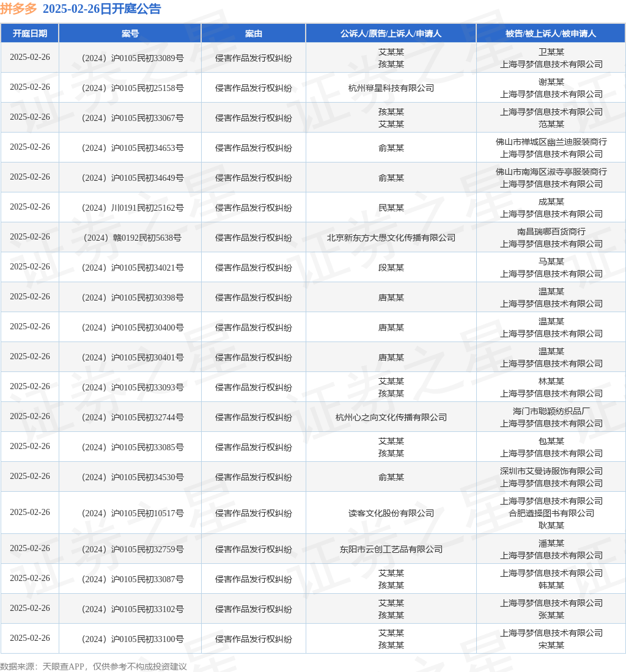Select defendant 卫某某
This screenshot has width=626, height=672.
click(551, 53)
